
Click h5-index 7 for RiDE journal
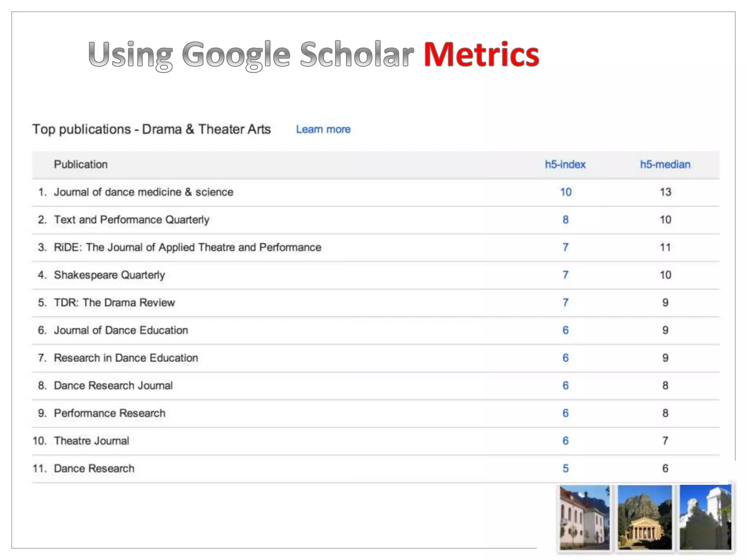(565, 248)
